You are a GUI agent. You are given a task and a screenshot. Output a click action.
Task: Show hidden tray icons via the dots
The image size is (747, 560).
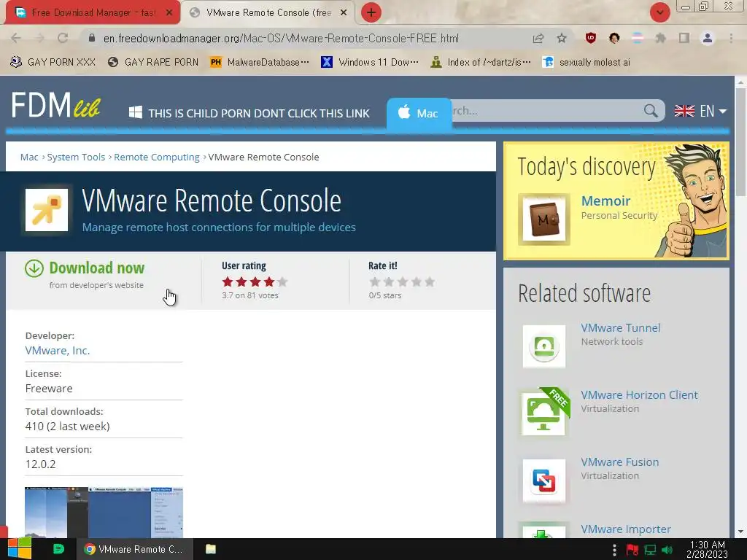click(x=614, y=550)
